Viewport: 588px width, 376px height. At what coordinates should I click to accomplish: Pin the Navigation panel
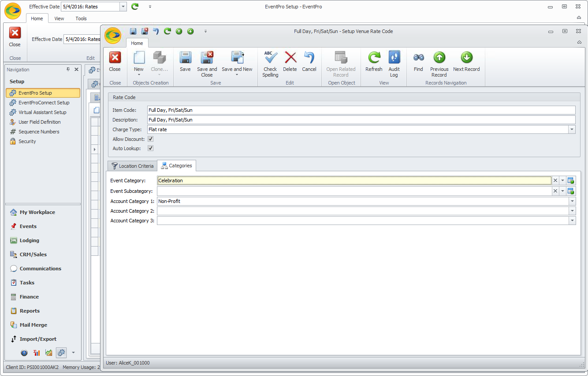click(x=68, y=70)
